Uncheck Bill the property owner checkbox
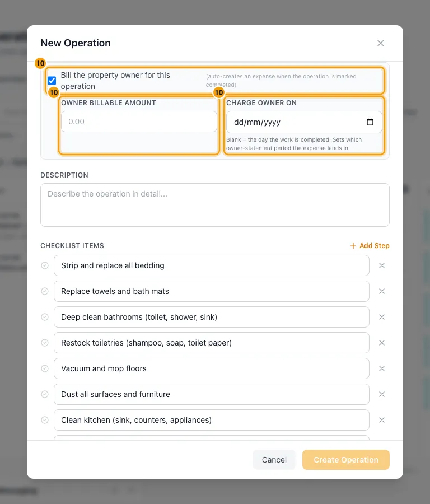This screenshot has width=430, height=504. tap(52, 80)
